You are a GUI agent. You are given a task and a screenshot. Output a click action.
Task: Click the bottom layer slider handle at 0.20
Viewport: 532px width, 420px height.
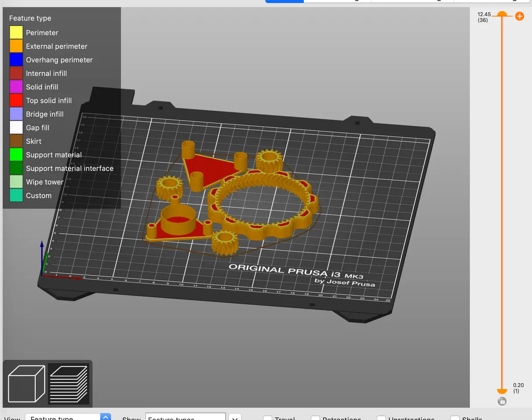pyautogui.click(x=502, y=390)
